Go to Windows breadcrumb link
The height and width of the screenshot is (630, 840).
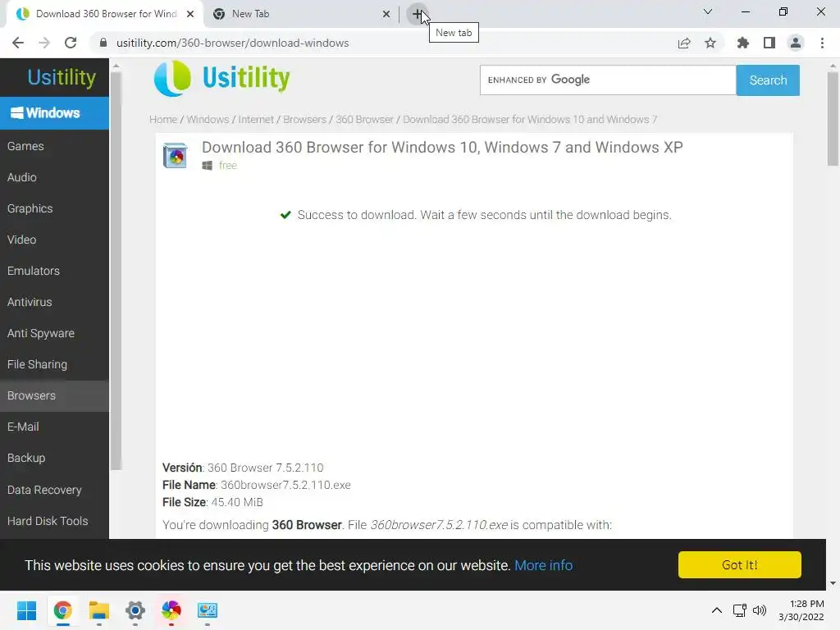tap(208, 120)
